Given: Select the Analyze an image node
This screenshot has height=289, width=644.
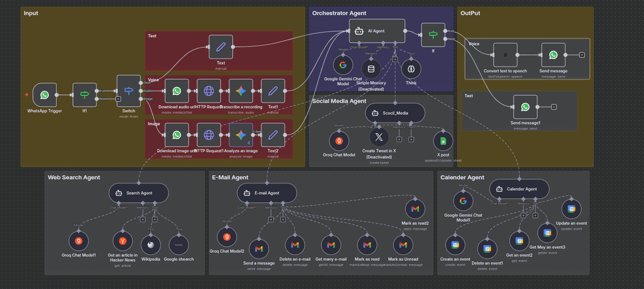Looking at the screenshot, I should click(x=240, y=135).
